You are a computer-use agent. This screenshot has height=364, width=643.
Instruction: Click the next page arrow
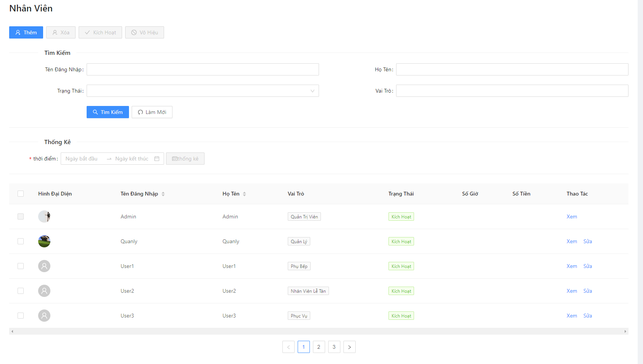pos(350,347)
